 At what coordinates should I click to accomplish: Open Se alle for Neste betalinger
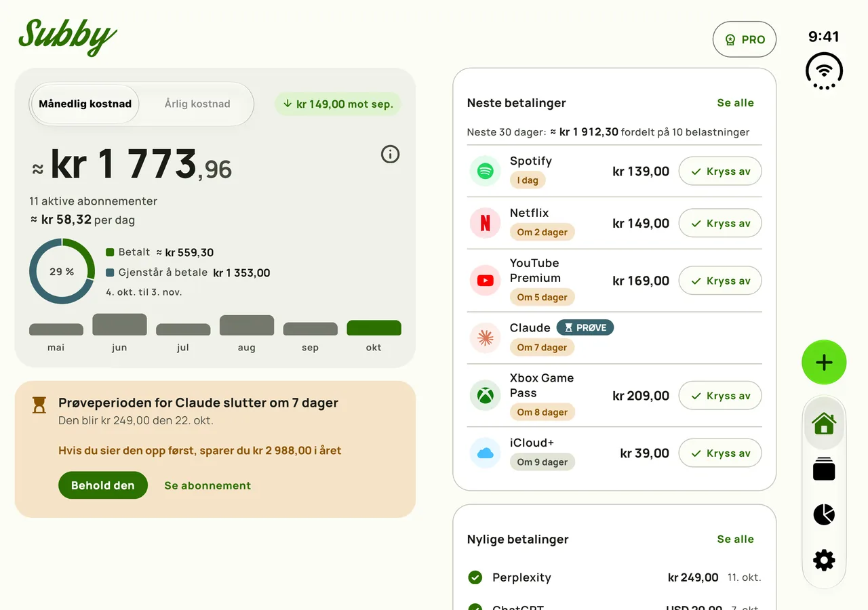735,103
